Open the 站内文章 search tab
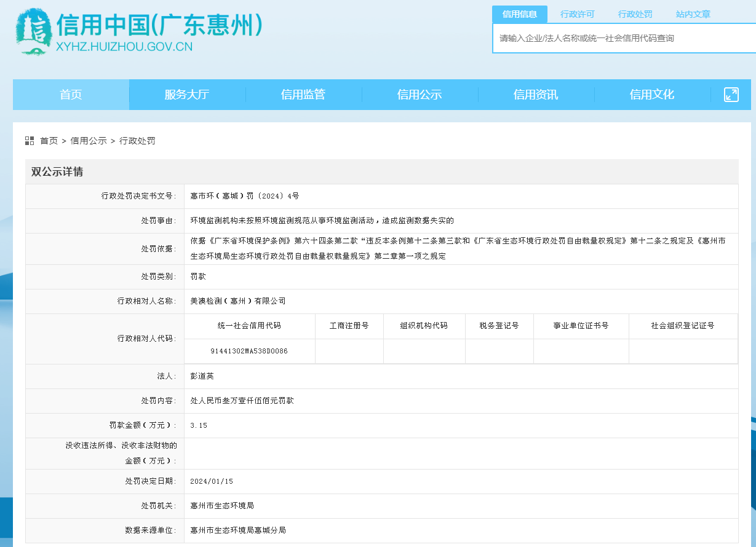Image resolution: width=756 pixels, height=547 pixels. click(x=693, y=14)
